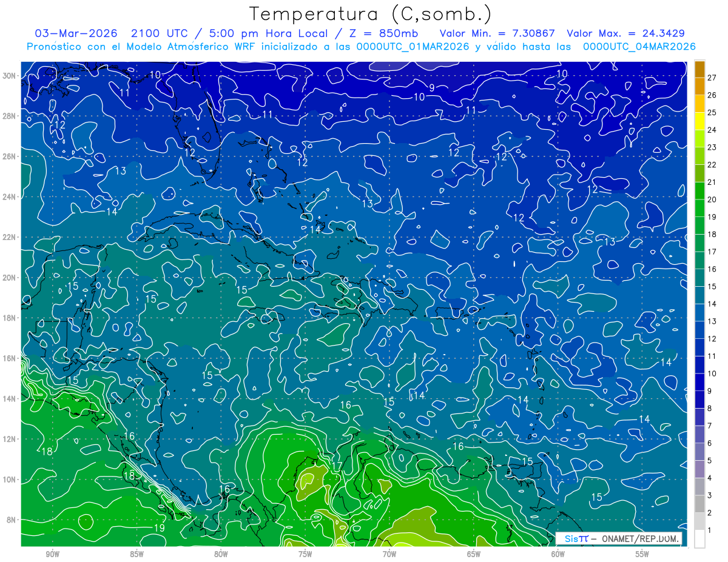Click longitude axis label "90W"

pos(53,554)
